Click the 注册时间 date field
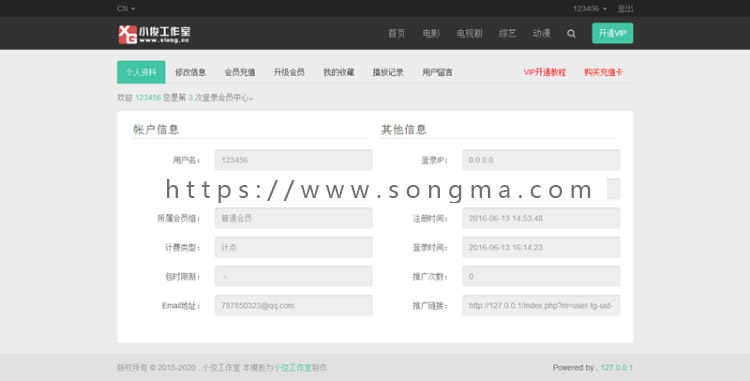 pos(541,218)
